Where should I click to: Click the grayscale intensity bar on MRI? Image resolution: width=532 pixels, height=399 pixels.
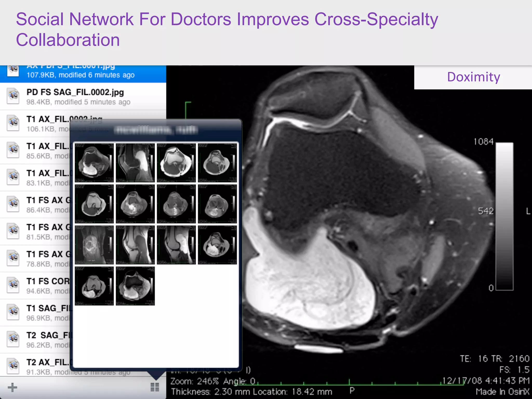[x=504, y=216]
